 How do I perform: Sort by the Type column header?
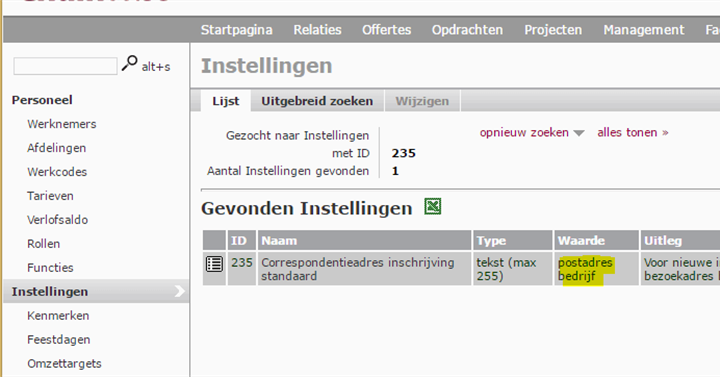click(x=512, y=240)
